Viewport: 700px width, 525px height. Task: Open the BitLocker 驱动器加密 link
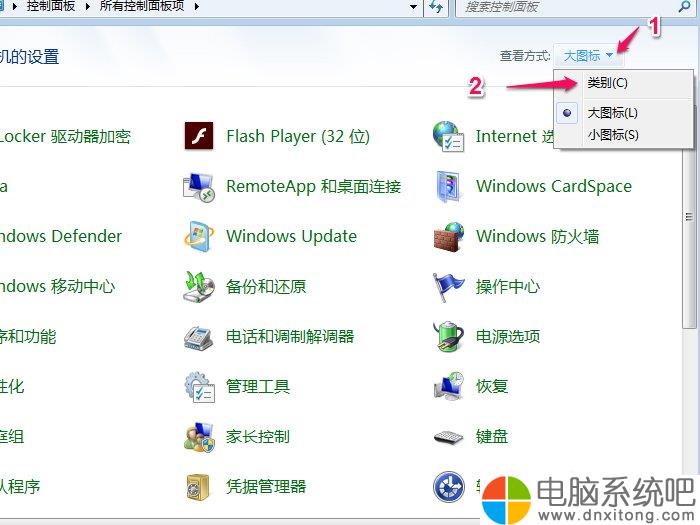65,136
